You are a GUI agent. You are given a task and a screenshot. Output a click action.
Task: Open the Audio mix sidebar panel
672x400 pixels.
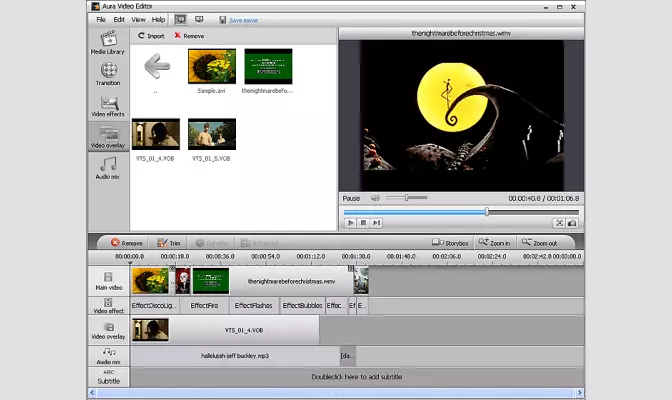(108, 168)
